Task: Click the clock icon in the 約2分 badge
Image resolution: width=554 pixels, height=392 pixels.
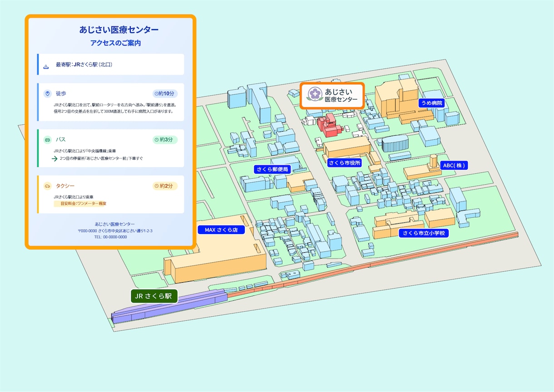Action: tap(158, 186)
